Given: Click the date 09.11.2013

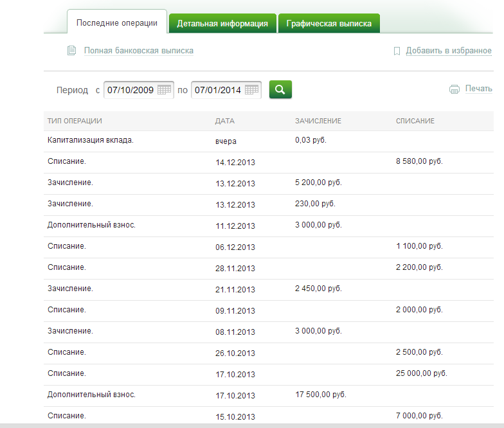Looking at the screenshot, I should 235,311.
